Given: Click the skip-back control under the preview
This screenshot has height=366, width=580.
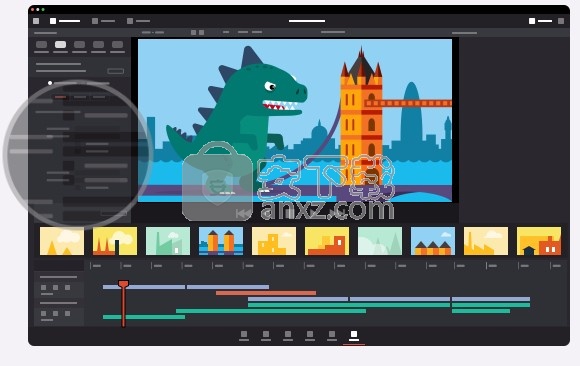Looking at the screenshot, I should (243, 214).
